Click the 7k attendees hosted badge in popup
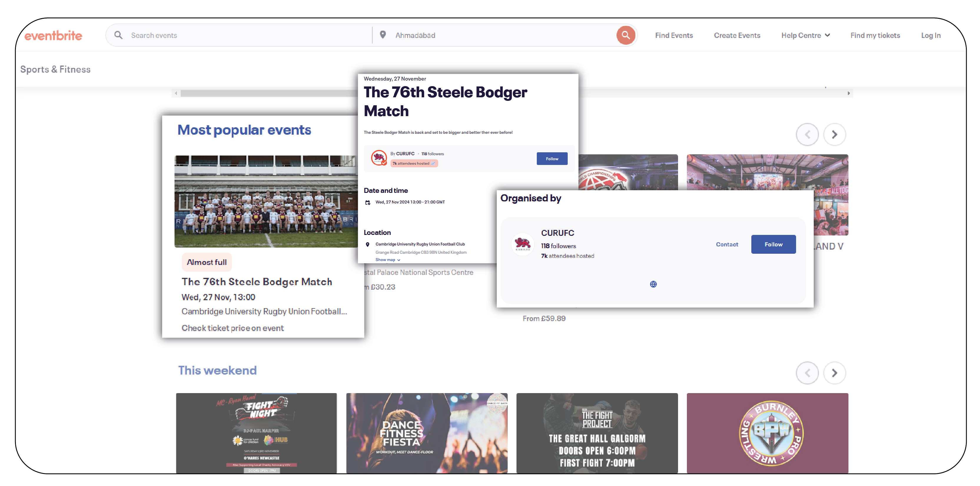980x486 pixels. [x=414, y=163]
